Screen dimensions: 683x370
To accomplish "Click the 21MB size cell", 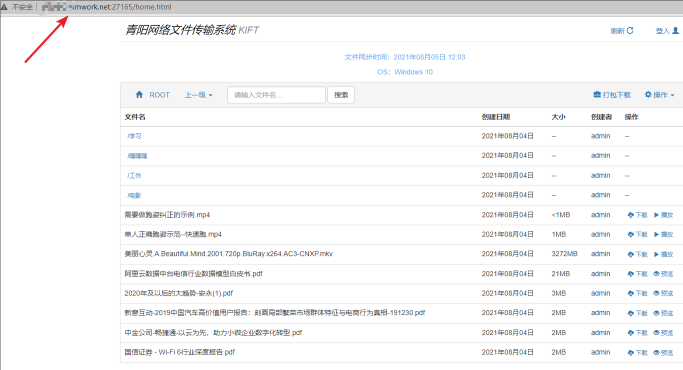I will pyautogui.click(x=561, y=274).
